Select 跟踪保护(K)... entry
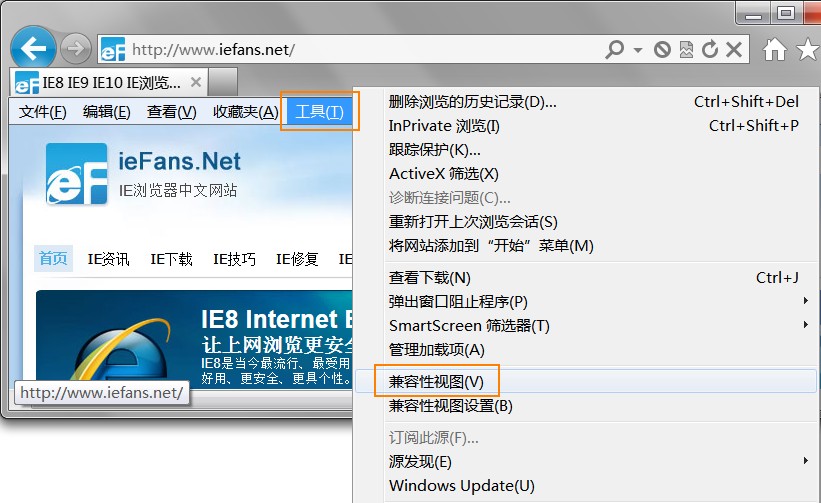This screenshot has height=503, width=821. 585,150
